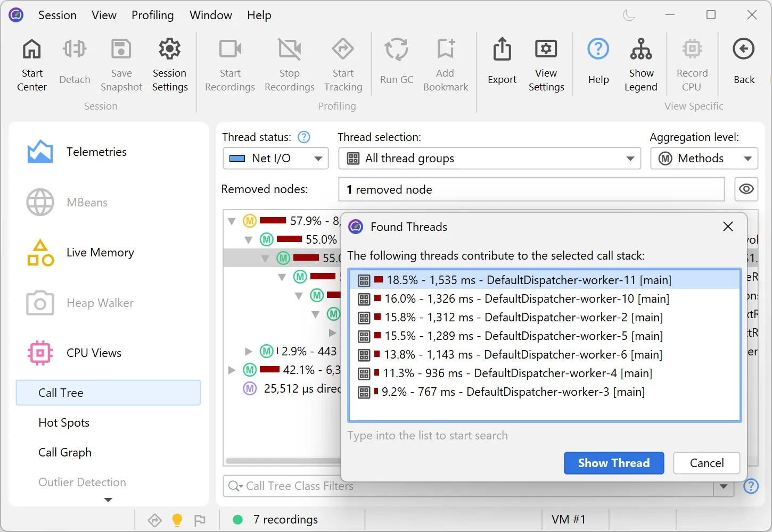Switch to the Telemetries view

pyautogui.click(x=96, y=152)
